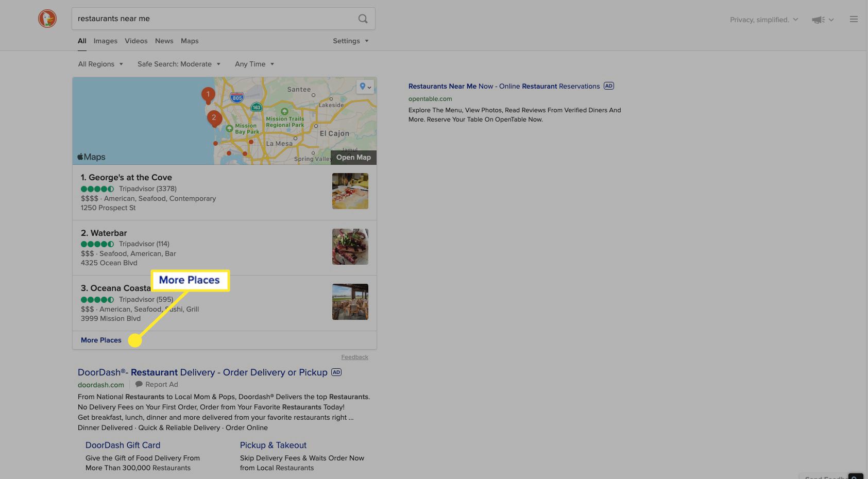Viewport: 868px width, 479px height.
Task: Open the map location pin dropdown
Action: pyautogui.click(x=365, y=87)
